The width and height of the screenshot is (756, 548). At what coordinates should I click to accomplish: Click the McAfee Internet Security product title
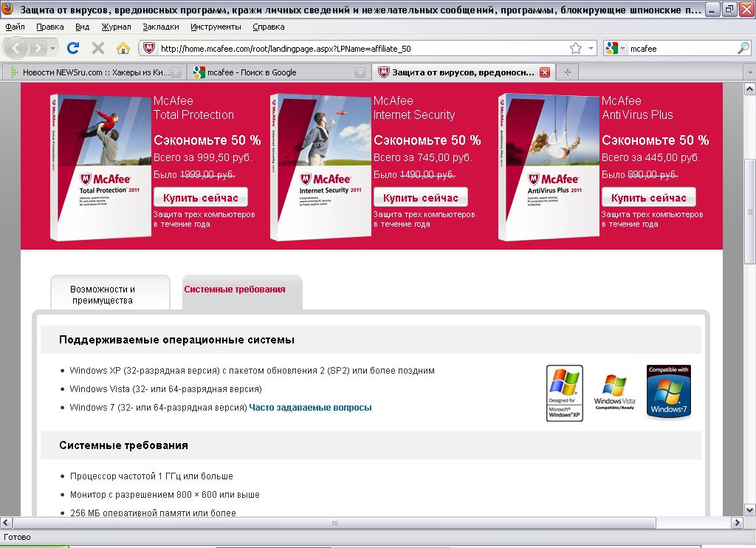click(414, 108)
